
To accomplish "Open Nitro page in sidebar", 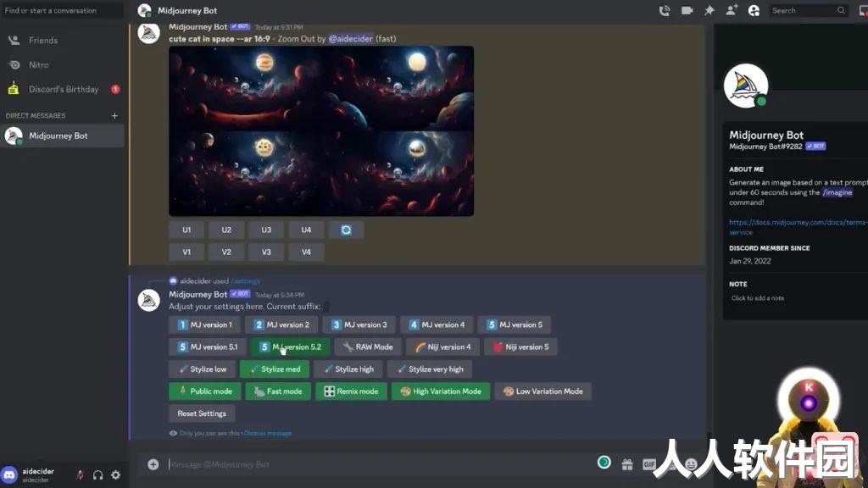I will coord(63,64).
